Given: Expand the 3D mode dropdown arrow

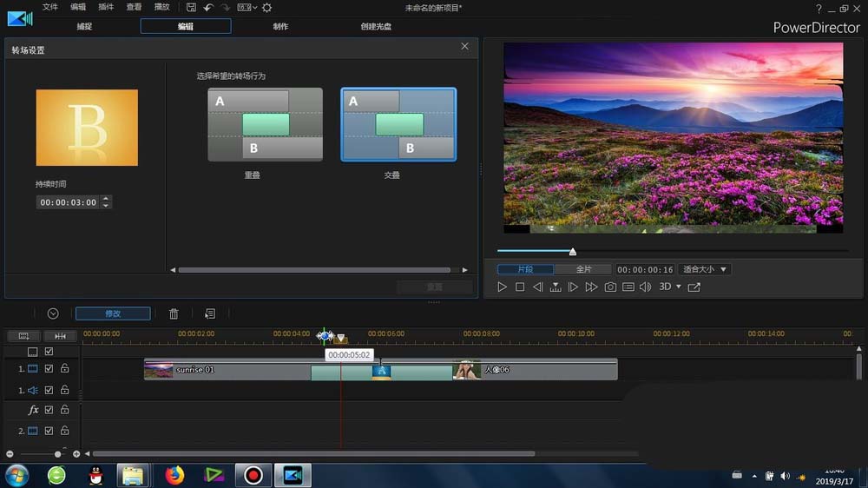Looking at the screenshot, I should coord(678,287).
